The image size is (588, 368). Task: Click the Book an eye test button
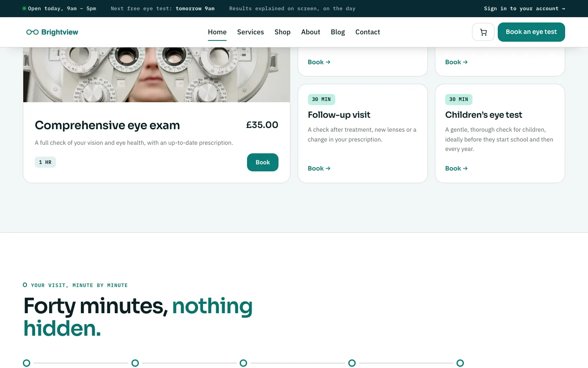tap(531, 32)
